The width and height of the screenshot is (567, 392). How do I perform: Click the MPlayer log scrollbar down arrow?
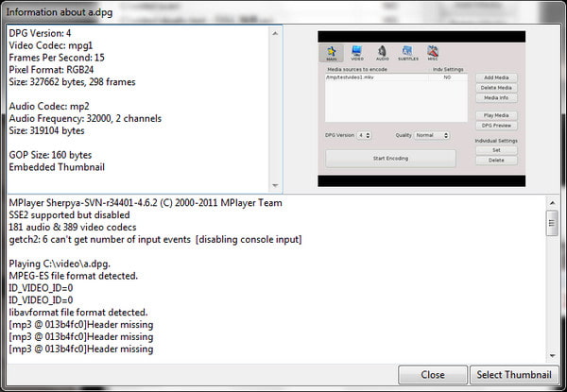tap(552, 356)
